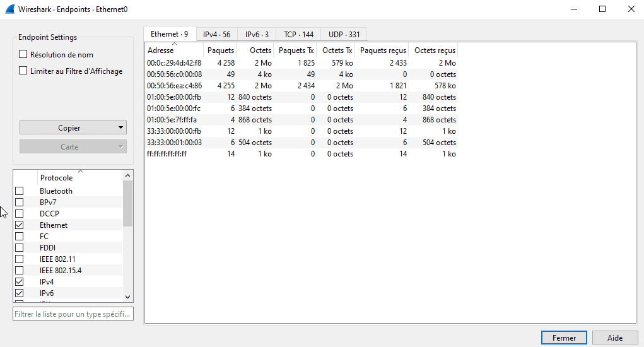Viewport: 644px width, 347px height.
Task: Select broadcast row ff:ff:ff:ff:ff:ff
Action: coord(302,153)
